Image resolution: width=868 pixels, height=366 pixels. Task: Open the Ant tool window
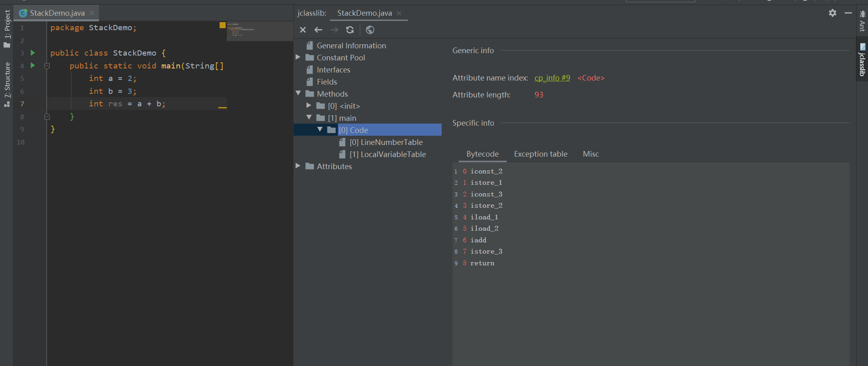(x=862, y=21)
